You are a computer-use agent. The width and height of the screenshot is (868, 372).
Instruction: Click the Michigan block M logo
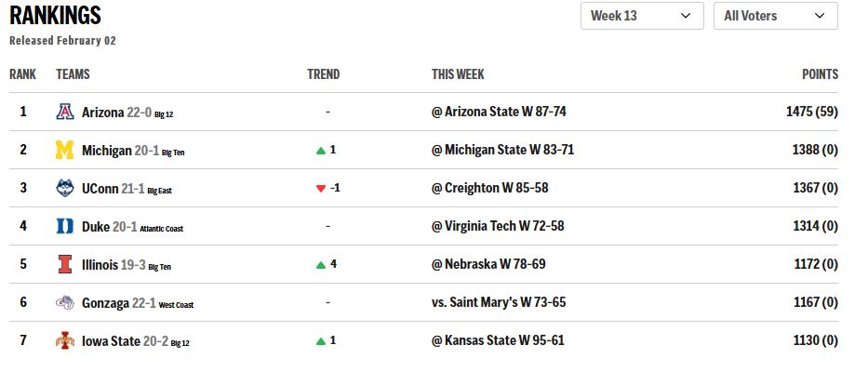[x=64, y=150]
